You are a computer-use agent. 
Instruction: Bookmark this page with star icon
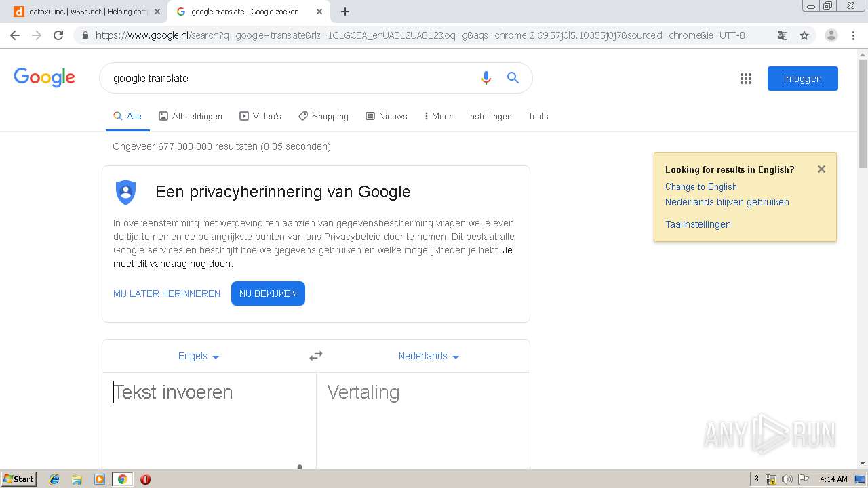pos(804,35)
